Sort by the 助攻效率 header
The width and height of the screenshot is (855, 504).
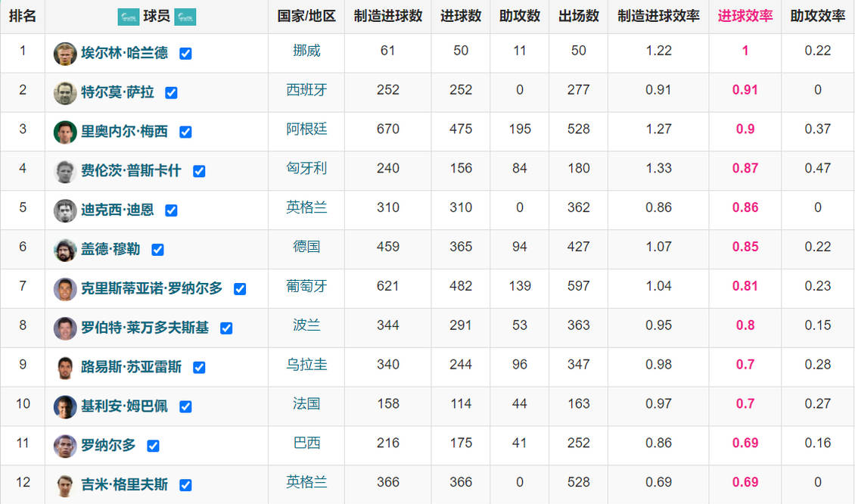(818, 17)
